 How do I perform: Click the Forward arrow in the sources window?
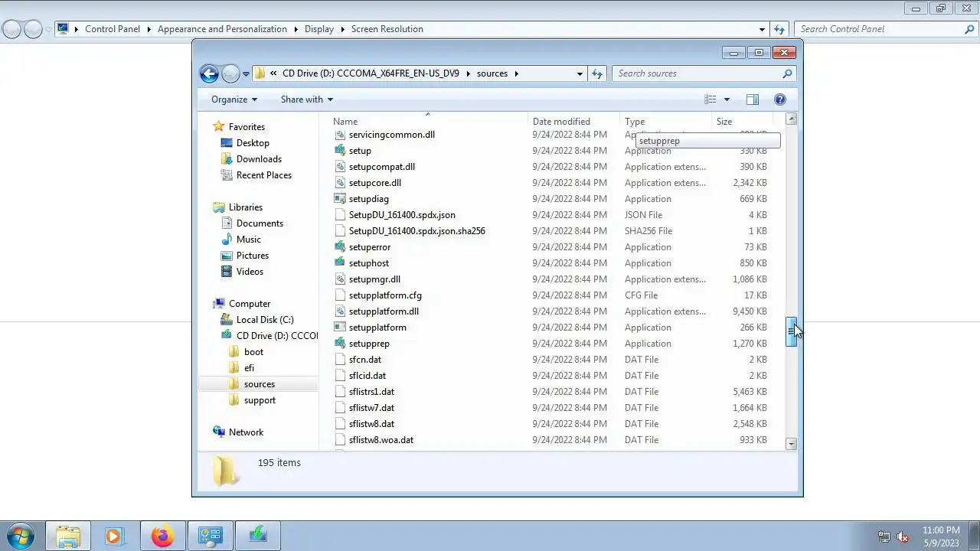[230, 73]
